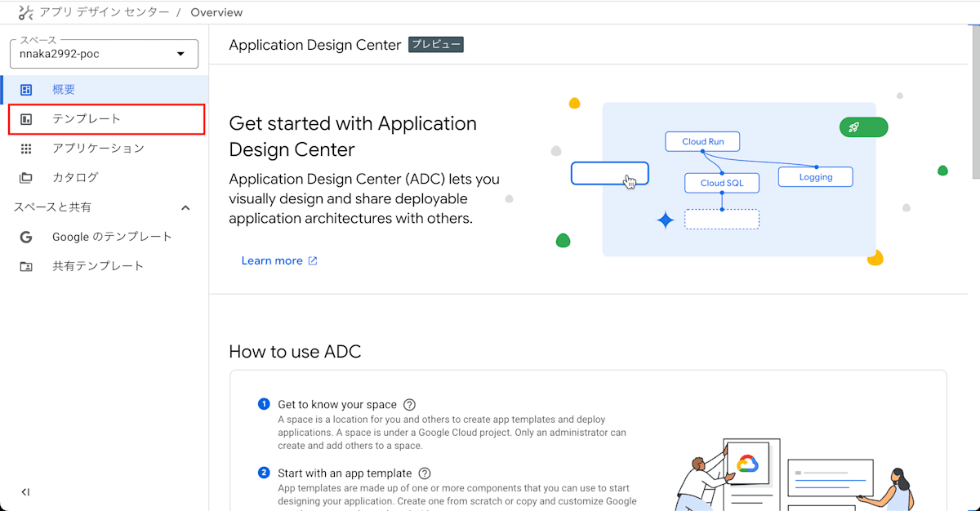Open help icon next to Get to know your space
Image resolution: width=980 pixels, height=511 pixels.
(x=409, y=405)
